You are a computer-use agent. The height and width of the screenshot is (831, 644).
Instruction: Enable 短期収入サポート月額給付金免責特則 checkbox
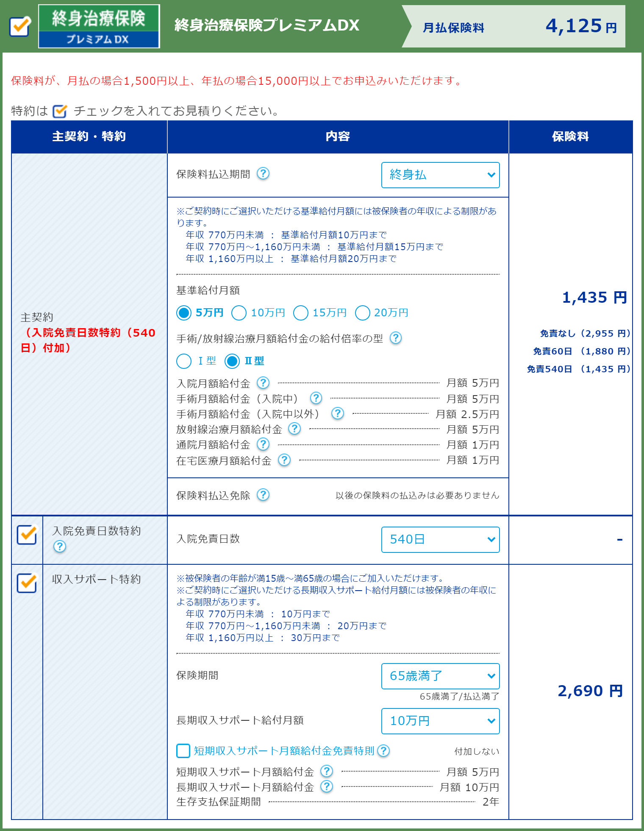point(183,751)
